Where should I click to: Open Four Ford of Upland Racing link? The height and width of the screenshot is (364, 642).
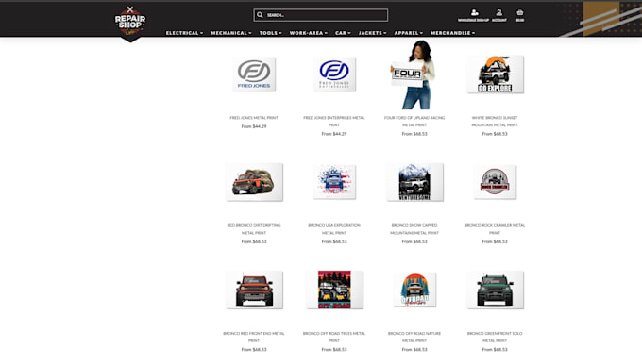(414, 122)
